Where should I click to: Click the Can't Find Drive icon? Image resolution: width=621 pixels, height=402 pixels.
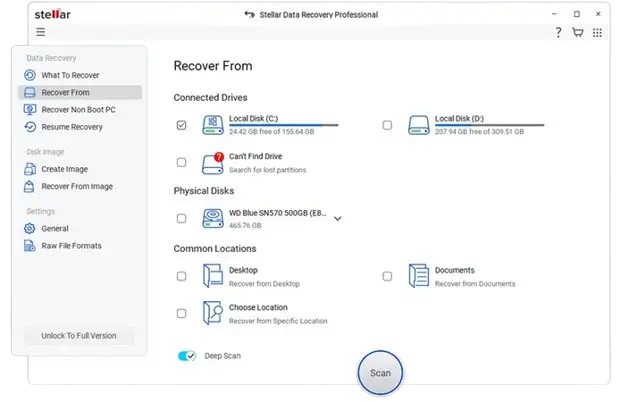tap(213, 163)
